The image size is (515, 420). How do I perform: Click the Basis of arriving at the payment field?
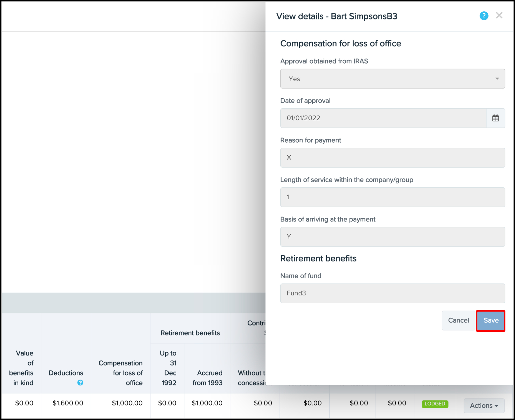click(x=392, y=237)
